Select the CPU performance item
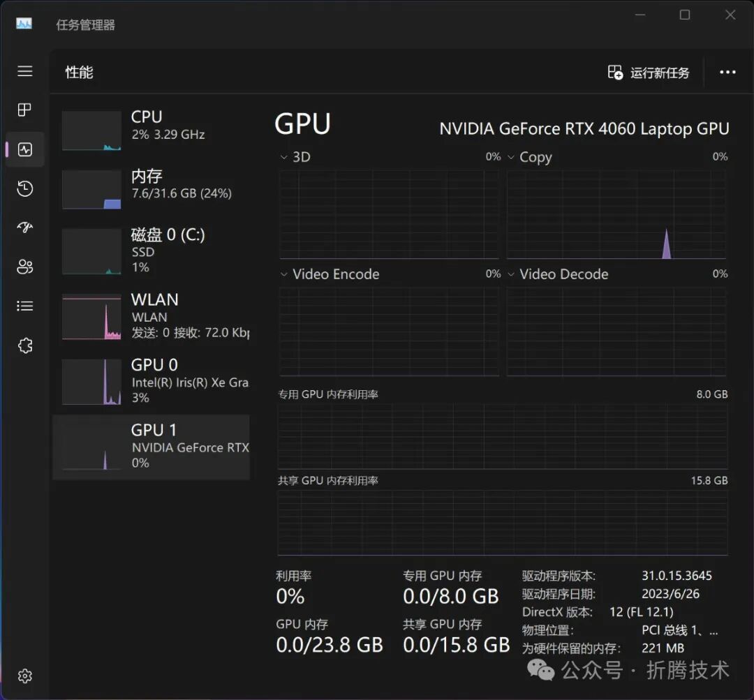This screenshot has width=754, height=700. click(x=151, y=129)
